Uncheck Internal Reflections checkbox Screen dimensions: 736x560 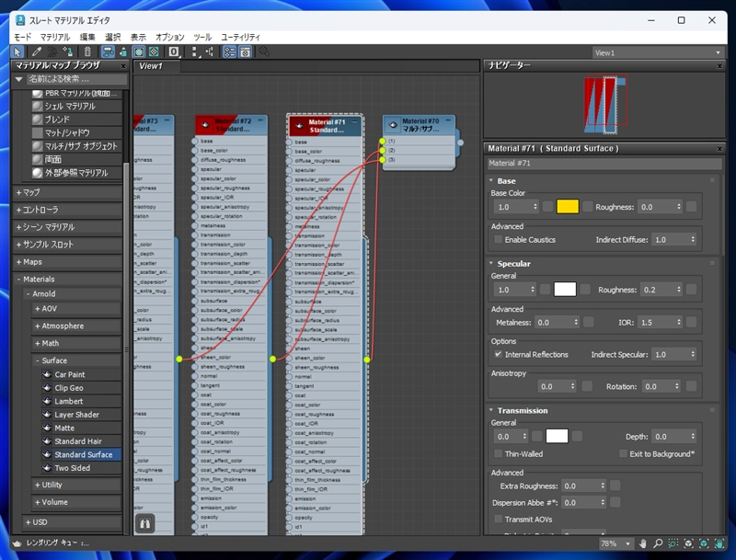click(x=498, y=355)
